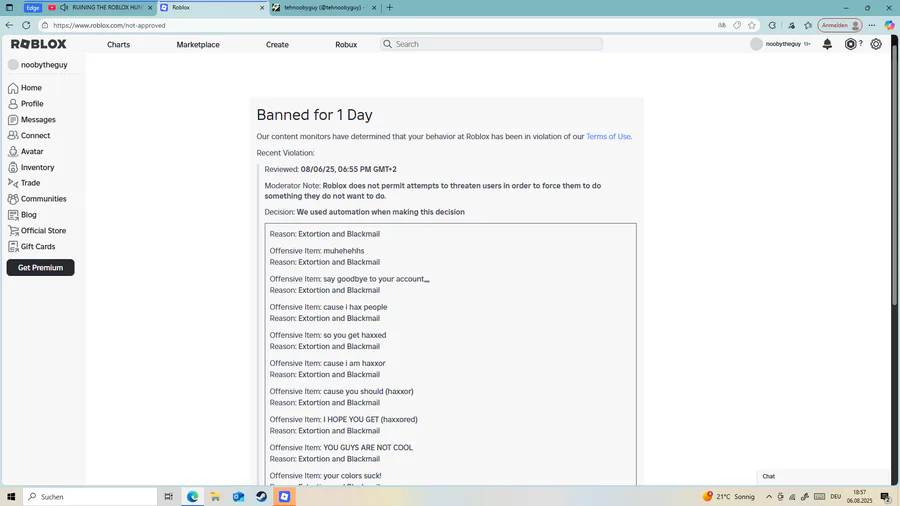Click the Connect icon in sidebar
The height and width of the screenshot is (506, 900).
13,135
